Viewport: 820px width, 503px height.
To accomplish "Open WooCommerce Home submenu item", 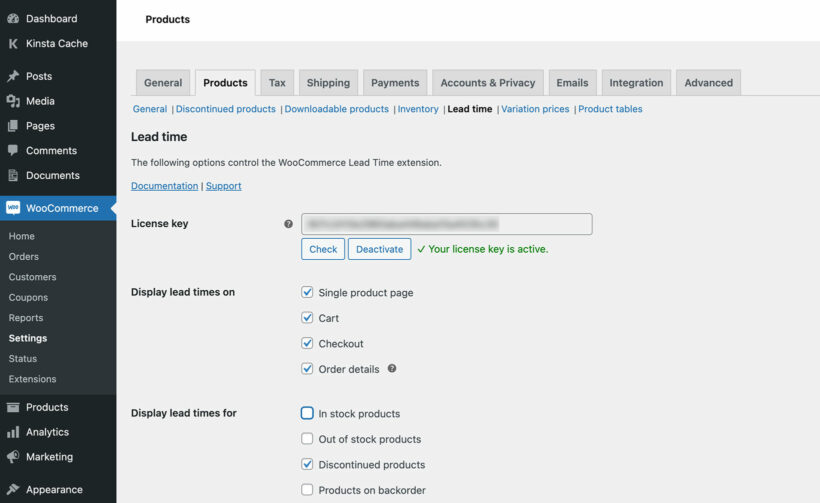I will [x=21, y=236].
